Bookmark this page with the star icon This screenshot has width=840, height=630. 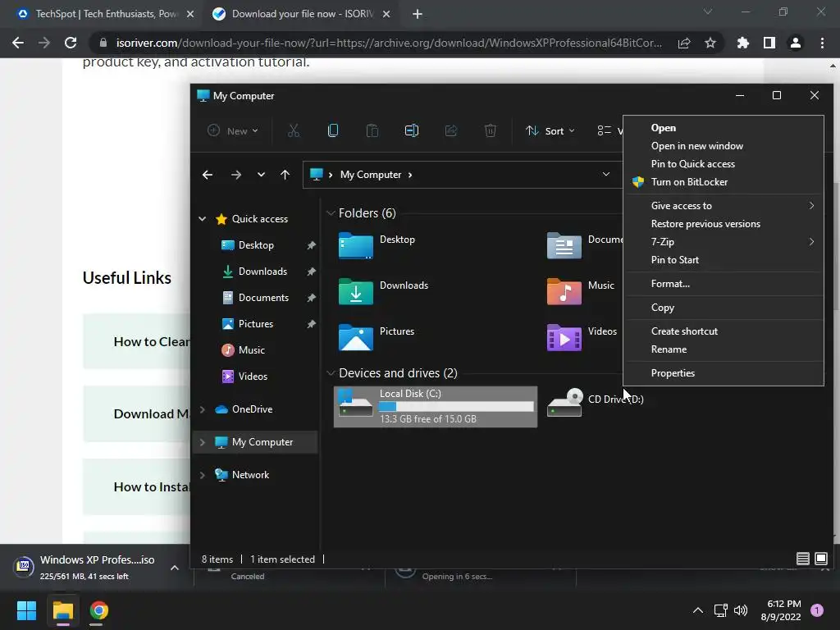(710, 43)
